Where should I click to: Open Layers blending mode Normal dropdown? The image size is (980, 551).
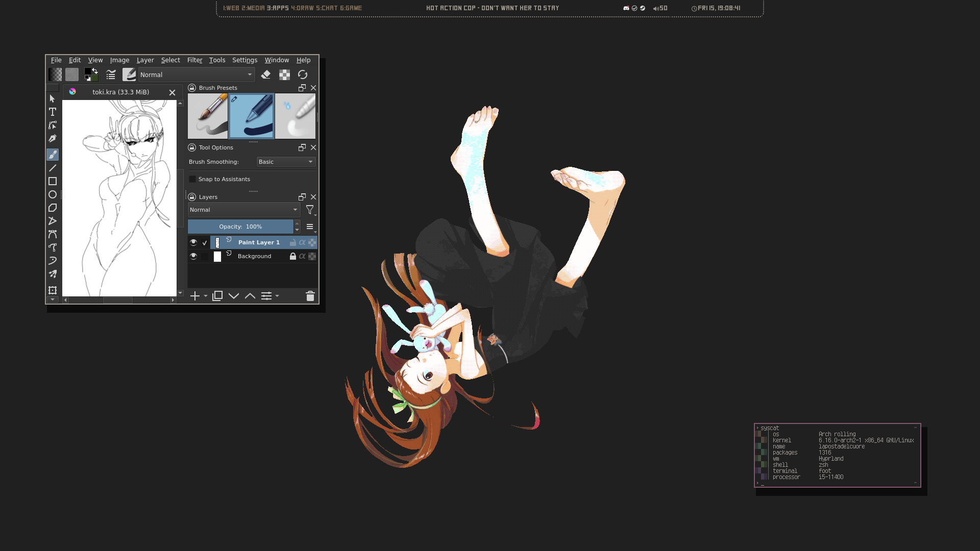(x=243, y=210)
